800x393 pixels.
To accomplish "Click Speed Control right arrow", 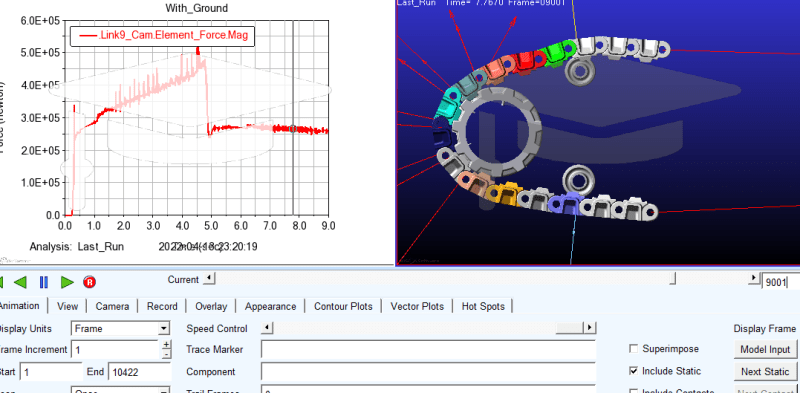I will point(590,328).
